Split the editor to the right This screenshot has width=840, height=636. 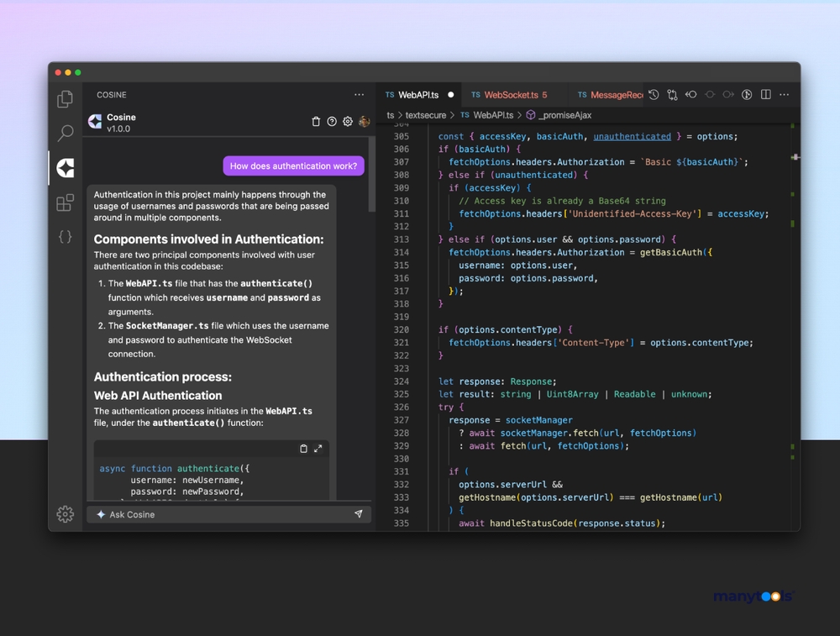(766, 95)
